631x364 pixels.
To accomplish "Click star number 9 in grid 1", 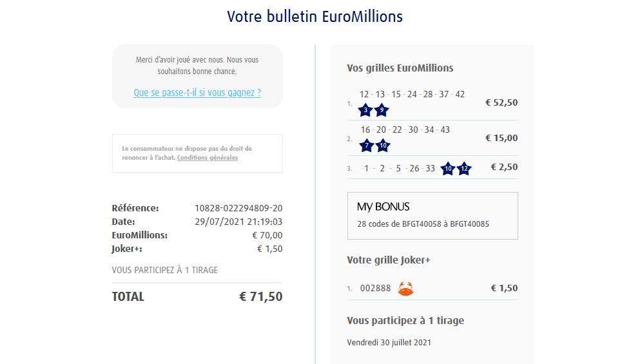I will click(382, 110).
